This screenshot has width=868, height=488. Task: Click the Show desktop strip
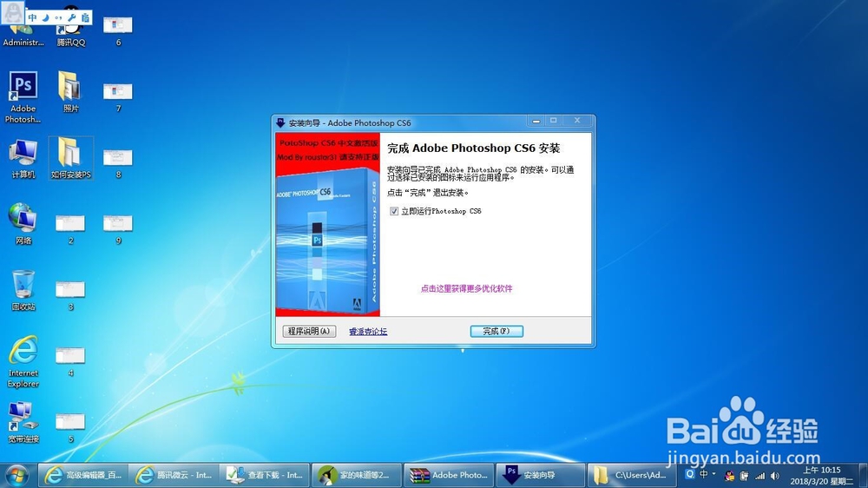pyautogui.click(x=864, y=476)
